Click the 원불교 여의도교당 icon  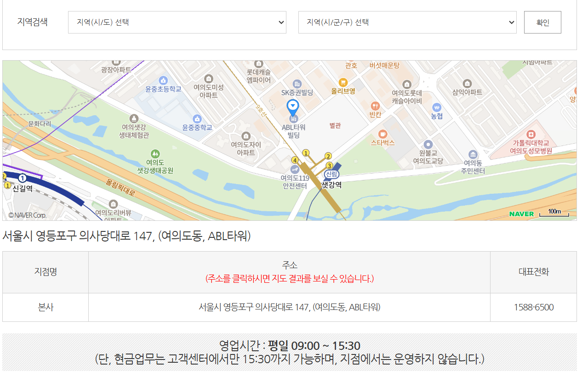[x=428, y=144]
